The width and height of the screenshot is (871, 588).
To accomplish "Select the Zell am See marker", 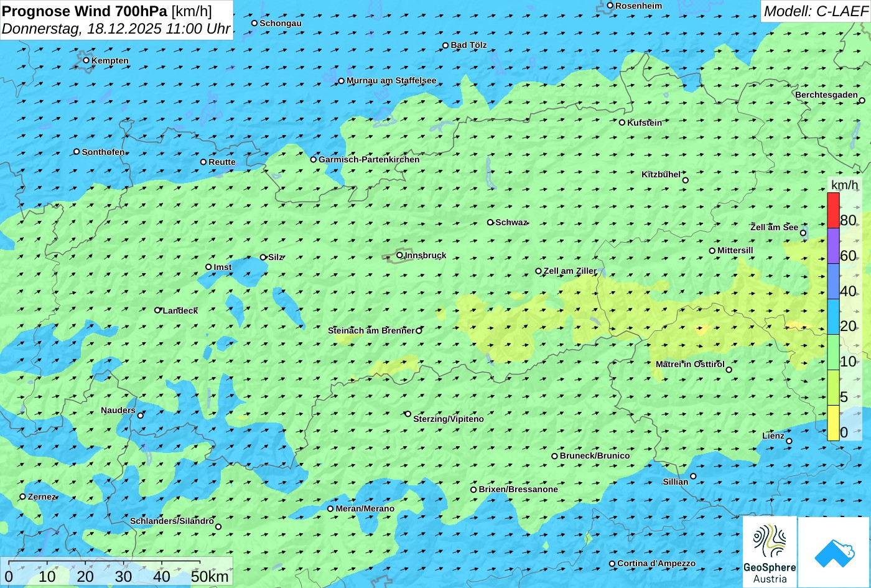I will click(803, 233).
